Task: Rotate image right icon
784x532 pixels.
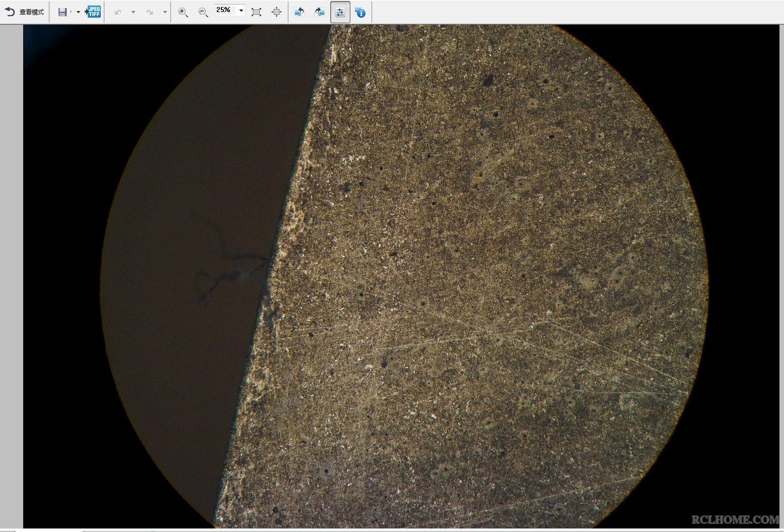Action: (320, 12)
